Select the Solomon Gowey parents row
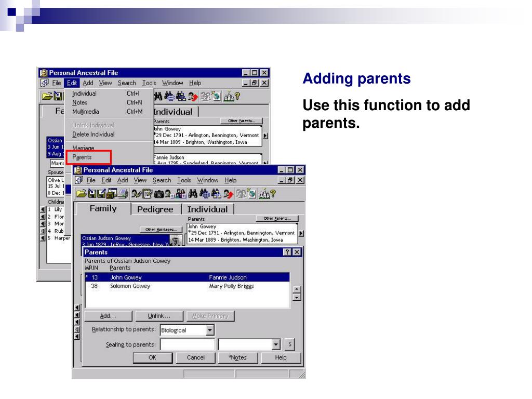 coord(188,286)
